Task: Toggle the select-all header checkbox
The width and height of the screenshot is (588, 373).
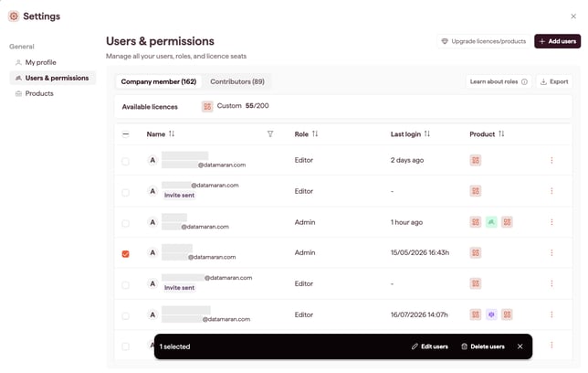Action: pyautogui.click(x=126, y=134)
